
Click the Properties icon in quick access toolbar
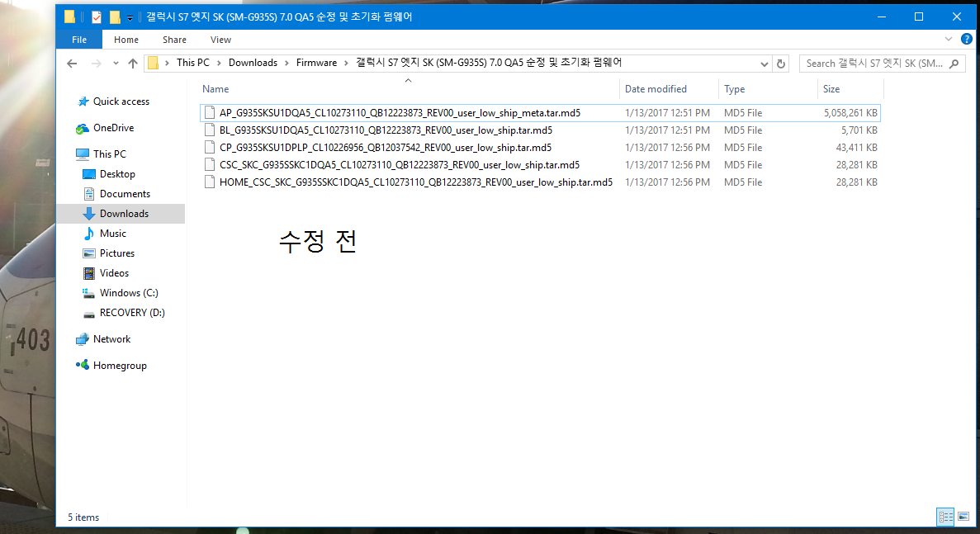click(97, 17)
